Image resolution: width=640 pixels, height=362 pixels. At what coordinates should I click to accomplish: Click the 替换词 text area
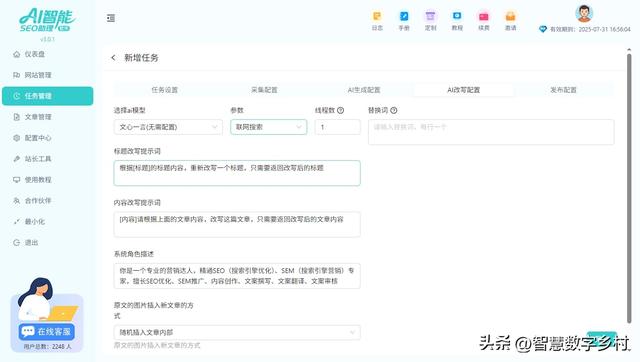(491, 132)
